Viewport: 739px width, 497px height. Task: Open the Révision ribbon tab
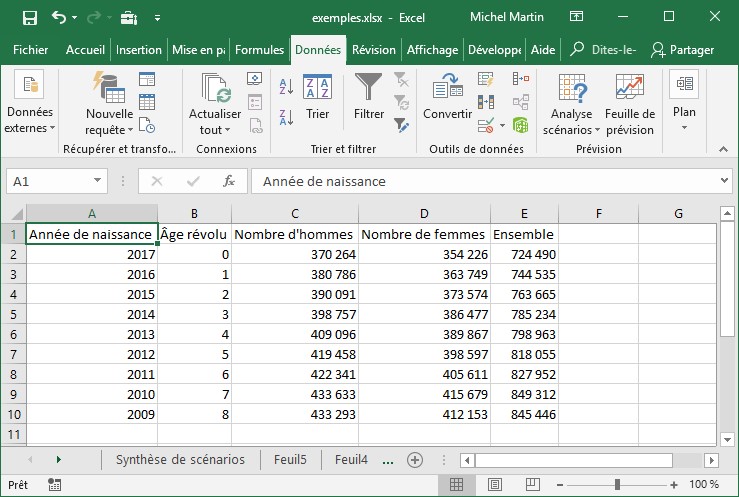click(374, 50)
